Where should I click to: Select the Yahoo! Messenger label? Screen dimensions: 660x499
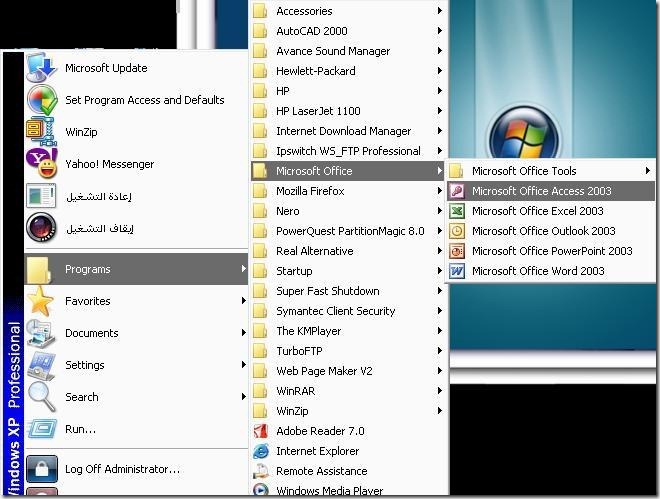[109, 164]
